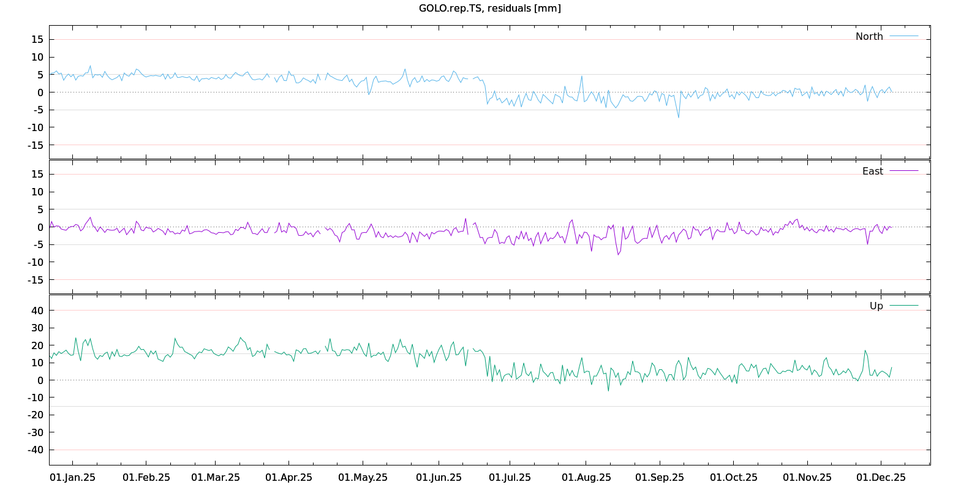Select the 01.Mar.25 date label
This screenshot has height=490, width=980.
click(216, 477)
